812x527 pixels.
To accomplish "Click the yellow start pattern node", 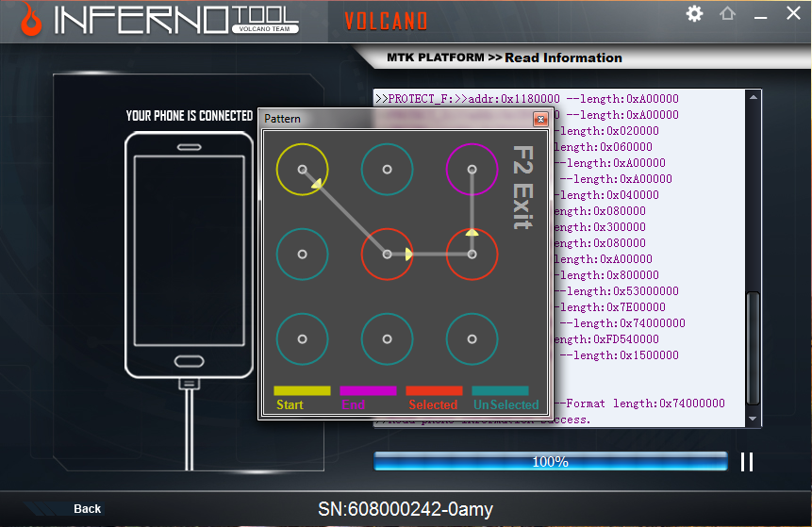I will pyautogui.click(x=303, y=170).
